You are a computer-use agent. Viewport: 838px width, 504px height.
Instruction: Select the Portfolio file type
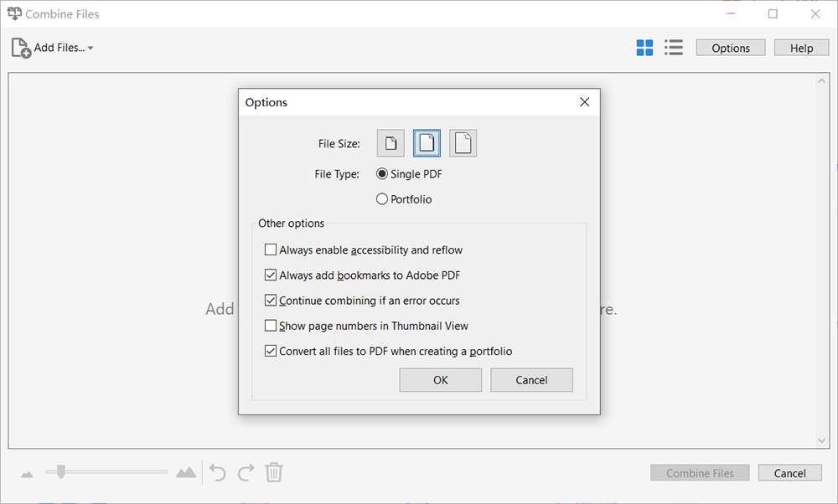tap(382, 199)
